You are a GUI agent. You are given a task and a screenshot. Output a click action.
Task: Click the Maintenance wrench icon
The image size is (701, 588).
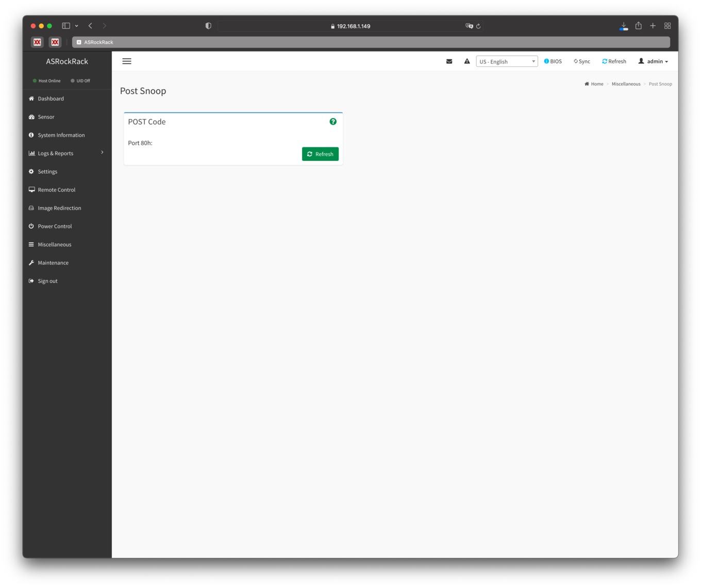[x=31, y=263]
